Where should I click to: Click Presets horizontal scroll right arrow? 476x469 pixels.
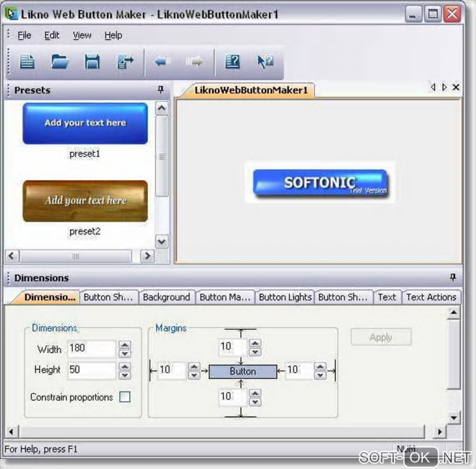click(147, 256)
